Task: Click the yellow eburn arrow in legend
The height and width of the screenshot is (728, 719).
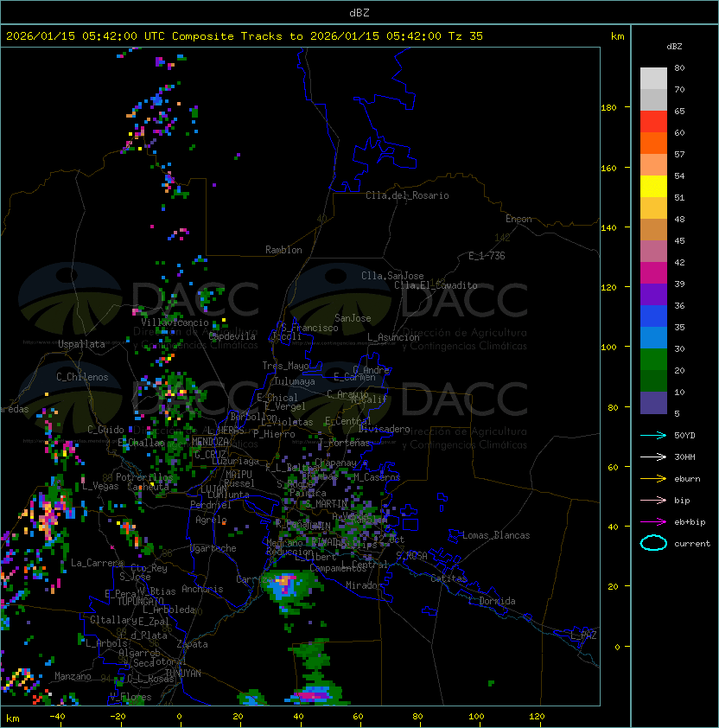Action: 653,479
